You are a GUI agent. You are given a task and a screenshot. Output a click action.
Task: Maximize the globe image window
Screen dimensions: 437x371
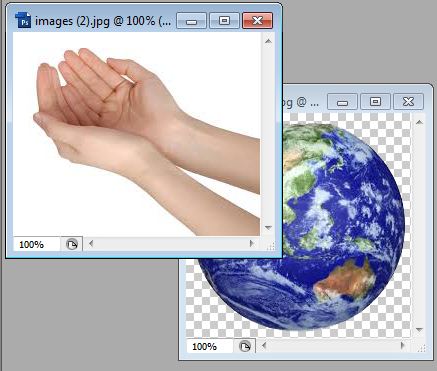(x=375, y=102)
